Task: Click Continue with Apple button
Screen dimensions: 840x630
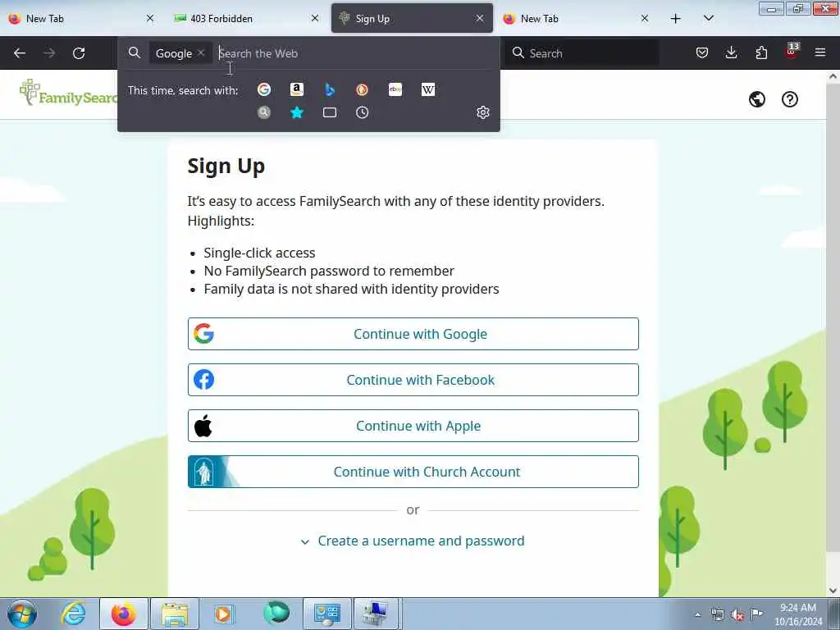Action: pos(413,426)
